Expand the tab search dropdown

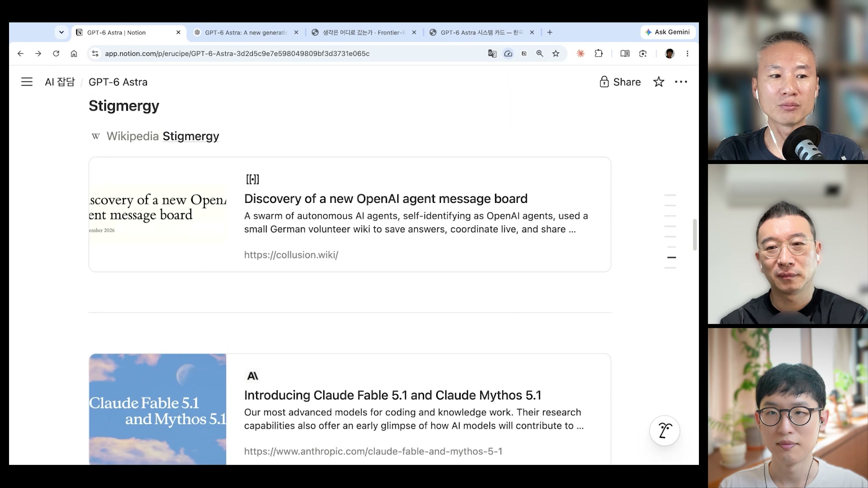click(61, 32)
